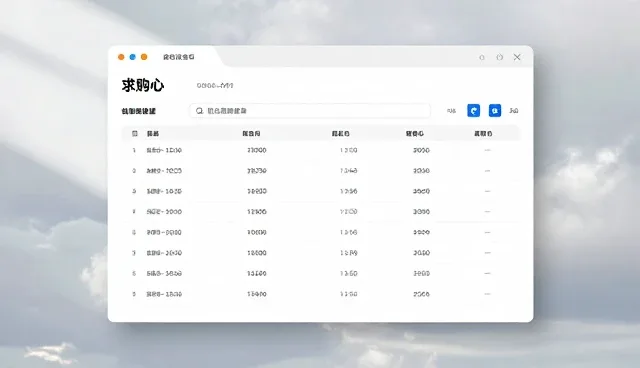Viewport: 640px width, 368px height.
Task: Click the power-style icon beside close X
Action: point(500,57)
